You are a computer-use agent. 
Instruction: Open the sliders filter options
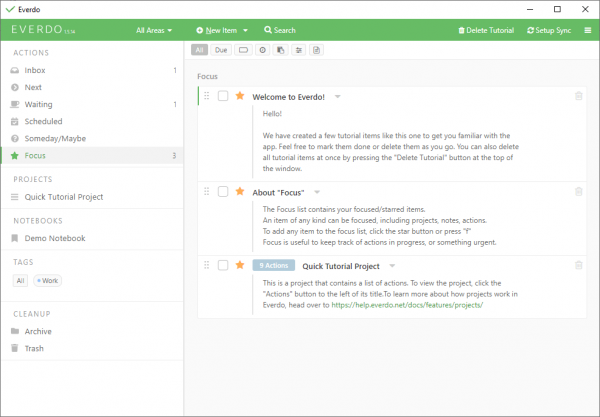pos(298,50)
